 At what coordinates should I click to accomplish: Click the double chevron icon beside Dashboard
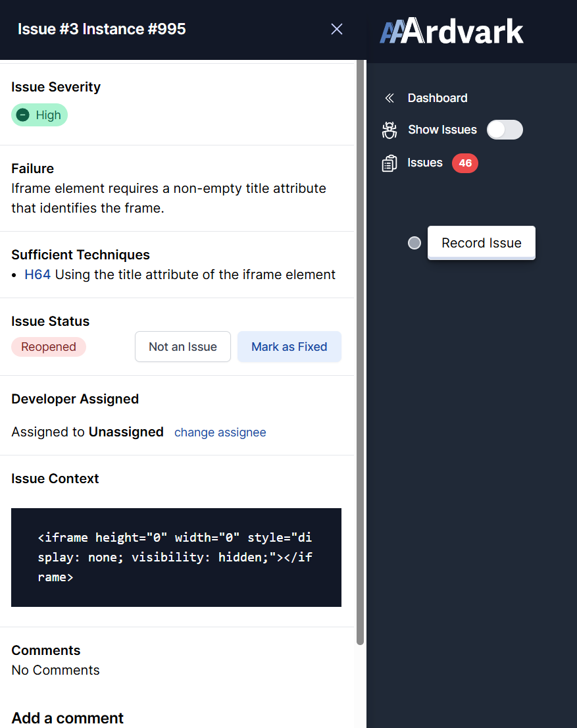click(389, 98)
